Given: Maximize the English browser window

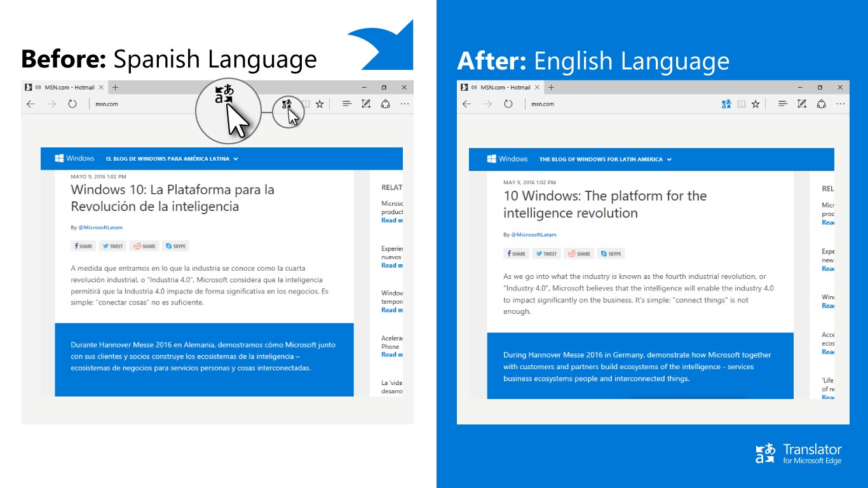Looking at the screenshot, I should pos(820,87).
